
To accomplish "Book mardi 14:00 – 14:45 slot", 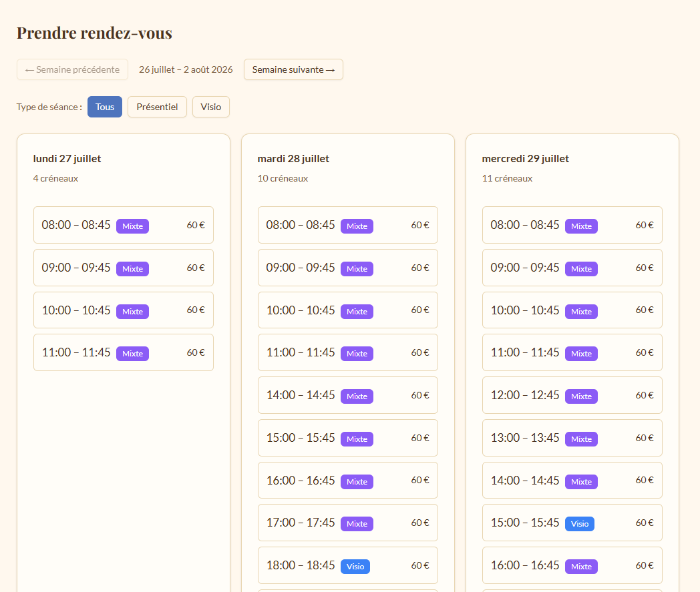I will click(348, 395).
